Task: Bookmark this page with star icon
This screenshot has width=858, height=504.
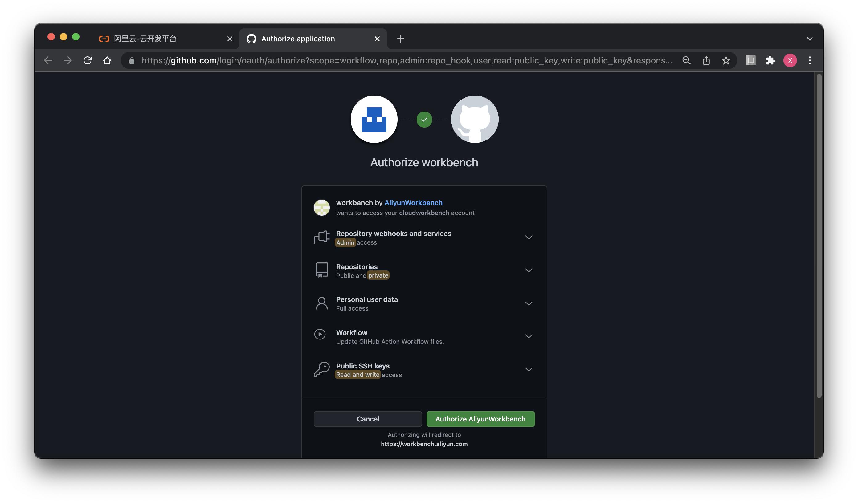Action: pyautogui.click(x=726, y=61)
